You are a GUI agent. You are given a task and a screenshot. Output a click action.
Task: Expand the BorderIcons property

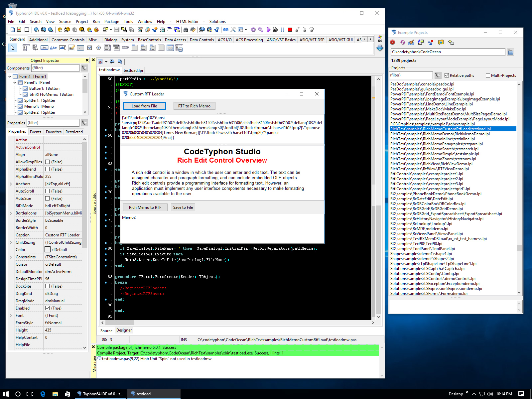point(11,213)
